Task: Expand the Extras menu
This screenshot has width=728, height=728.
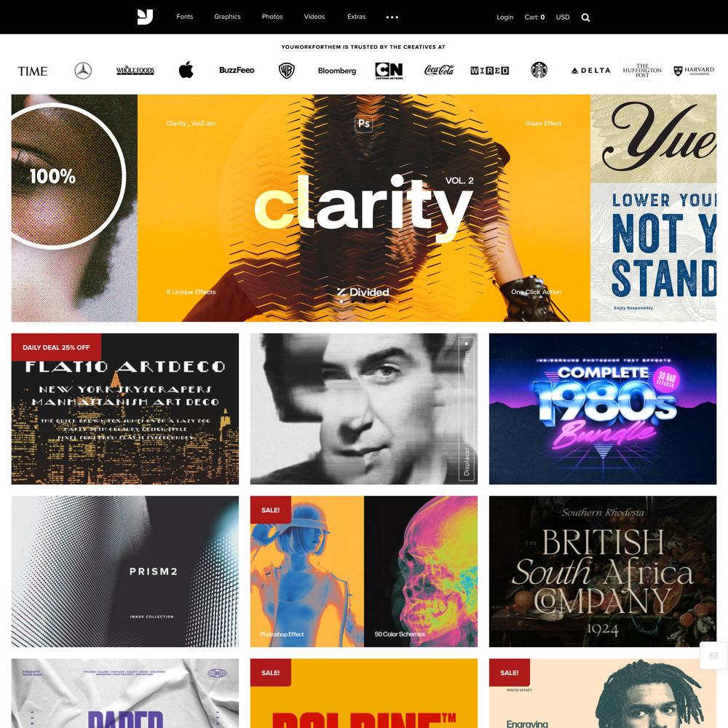Action: click(356, 17)
